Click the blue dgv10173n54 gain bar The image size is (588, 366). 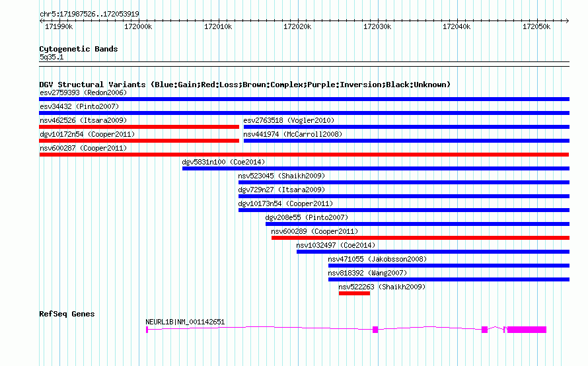(x=404, y=210)
